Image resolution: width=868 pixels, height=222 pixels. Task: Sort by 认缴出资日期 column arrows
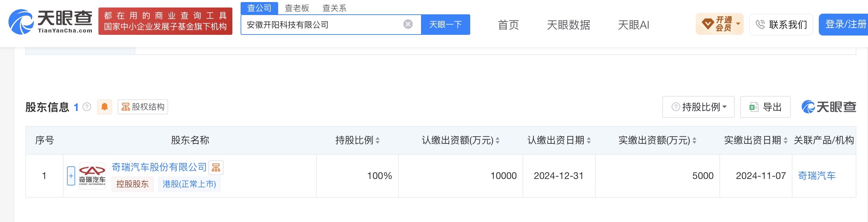click(x=589, y=140)
